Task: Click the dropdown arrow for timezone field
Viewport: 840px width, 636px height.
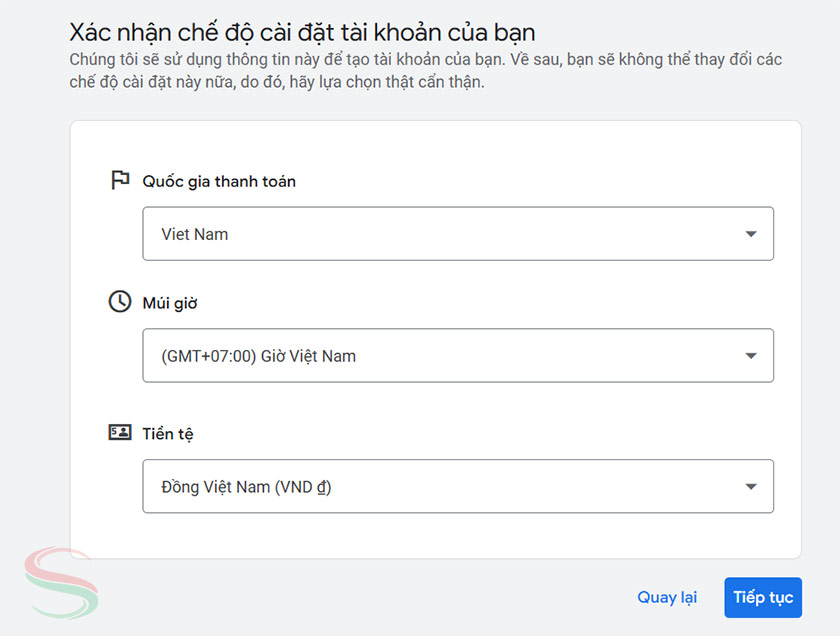Action: click(750, 355)
